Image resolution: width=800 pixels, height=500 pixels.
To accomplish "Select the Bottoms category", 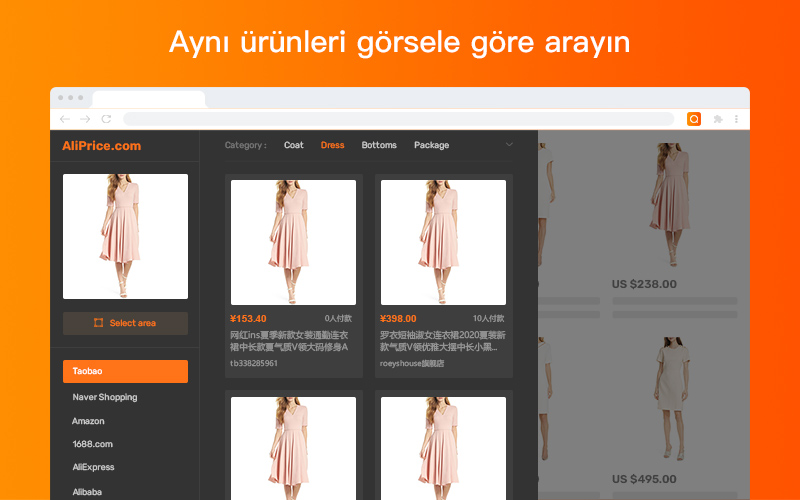I will [379, 145].
